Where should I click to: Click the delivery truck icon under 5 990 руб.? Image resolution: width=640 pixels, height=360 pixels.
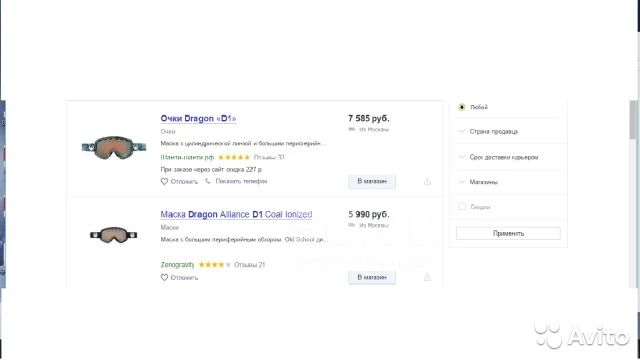click(x=351, y=225)
